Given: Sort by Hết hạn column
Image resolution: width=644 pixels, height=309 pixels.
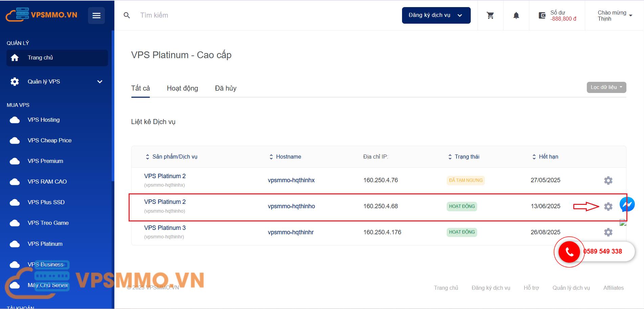Looking at the screenshot, I should point(545,157).
